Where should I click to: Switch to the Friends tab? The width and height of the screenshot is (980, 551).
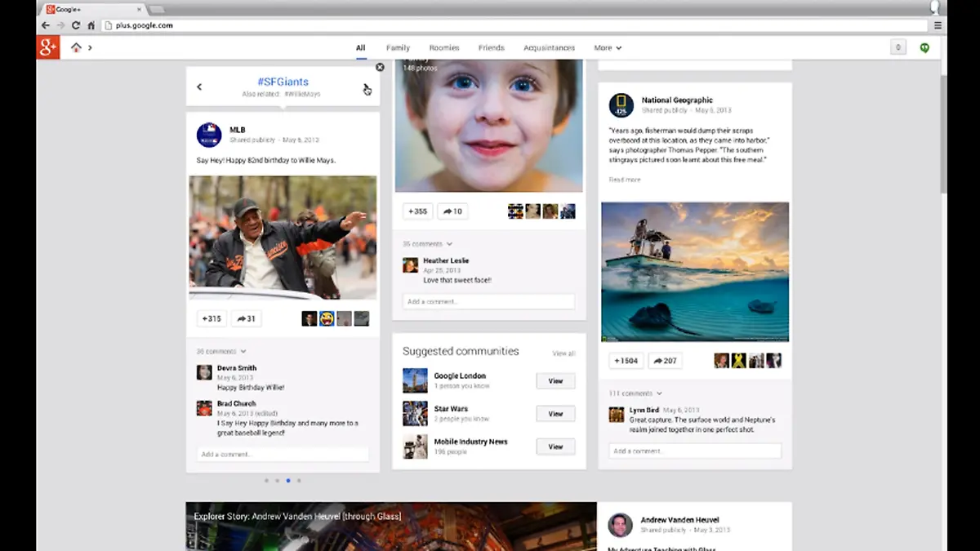[491, 48]
